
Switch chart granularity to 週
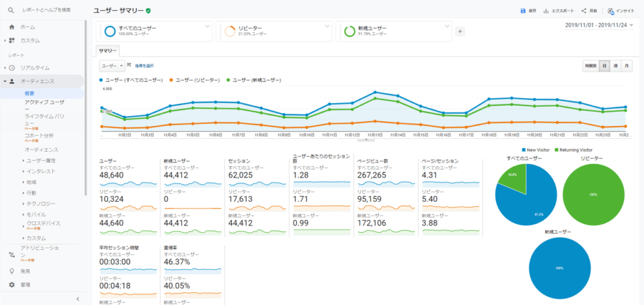click(x=615, y=65)
